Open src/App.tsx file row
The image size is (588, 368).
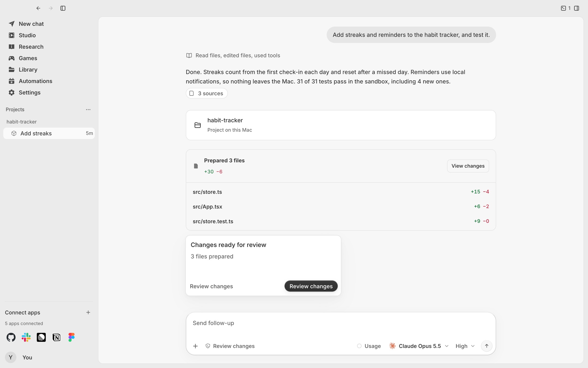coord(341,207)
